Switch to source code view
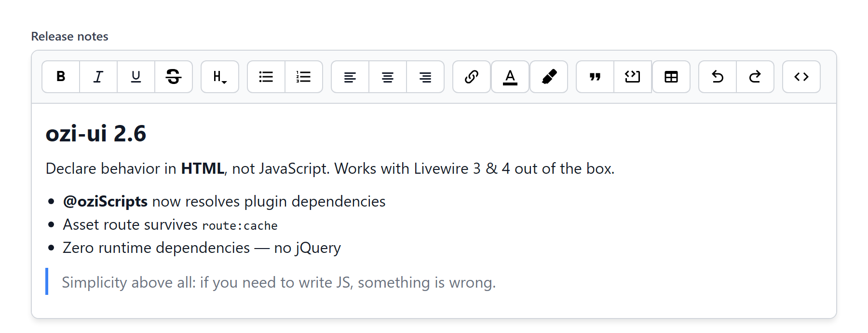The image size is (868, 333). click(x=801, y=77)
